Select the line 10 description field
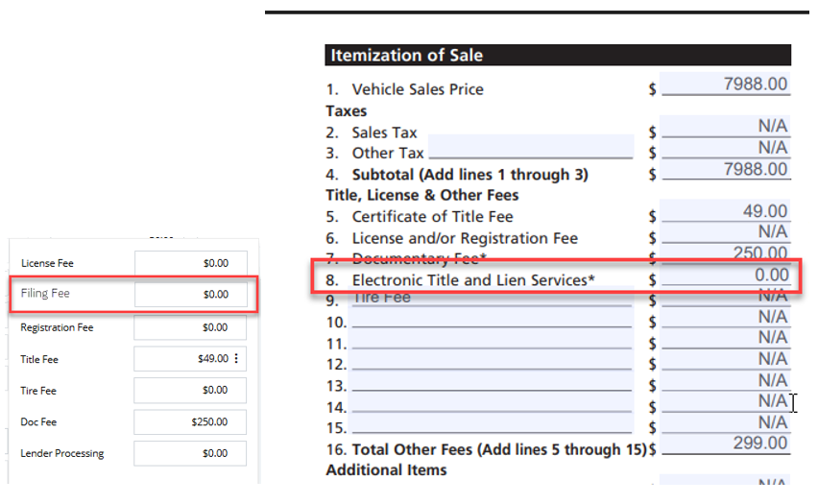The height and width of the screenshot is (504, 818). point(492,318)
